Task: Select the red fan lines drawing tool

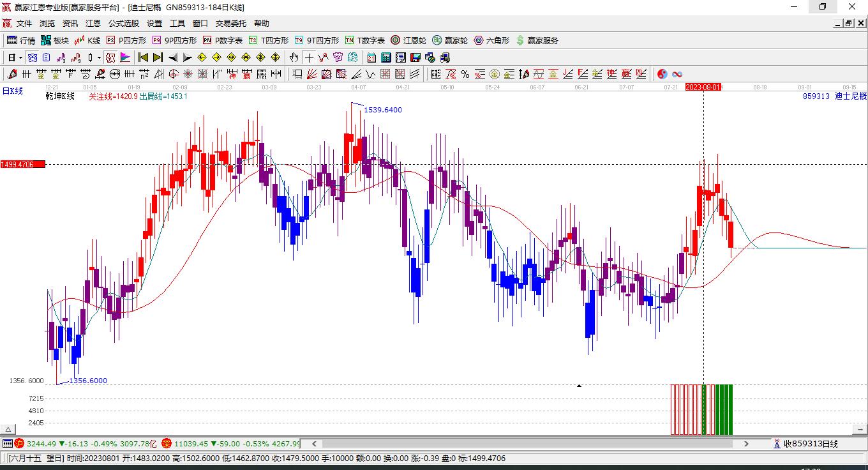Action: click(x=312, y=74)
